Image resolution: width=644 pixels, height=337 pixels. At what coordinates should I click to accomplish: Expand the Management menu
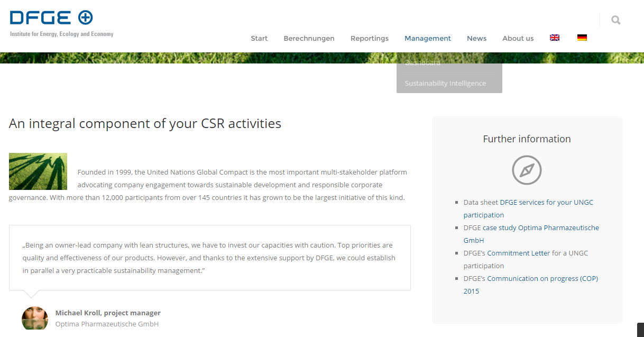pos(427,38)
